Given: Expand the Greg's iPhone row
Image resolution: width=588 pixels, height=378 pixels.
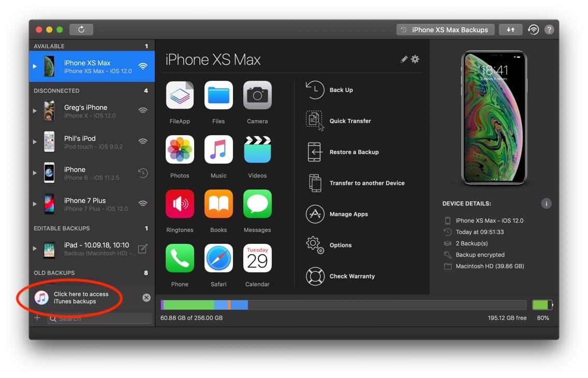Looking at the screenshot, I should click(x=35, y=111).
